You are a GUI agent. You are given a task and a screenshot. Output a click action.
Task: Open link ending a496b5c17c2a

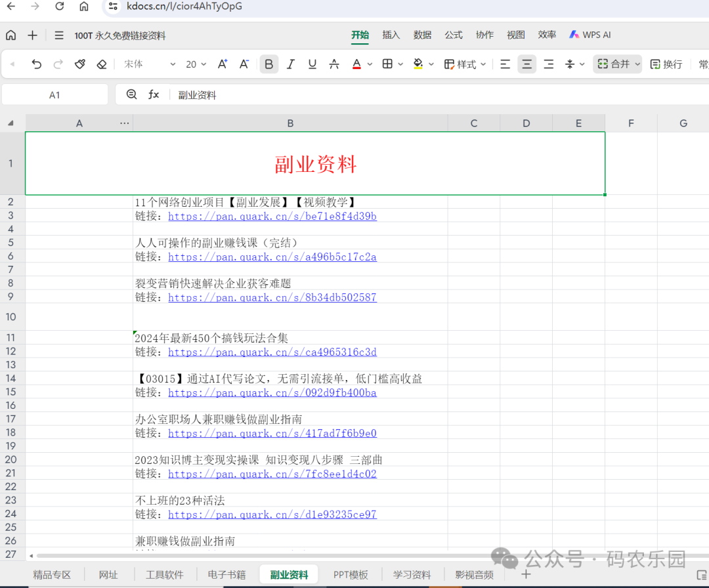click(272, 257)
